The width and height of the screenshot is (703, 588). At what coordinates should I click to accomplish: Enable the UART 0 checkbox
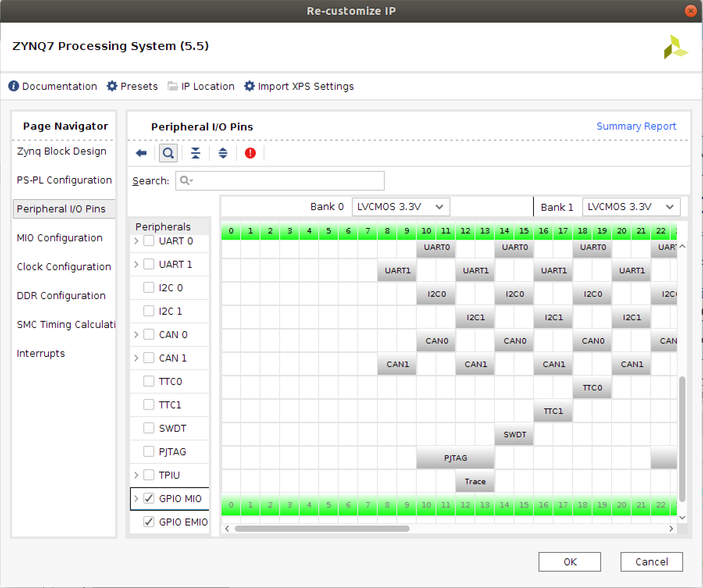149,241
